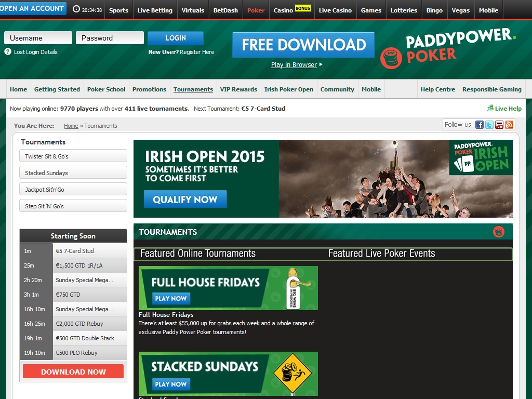Open the RSS feed icon
The width and height of the screenshot is (532, 399).
coord(509,125)
